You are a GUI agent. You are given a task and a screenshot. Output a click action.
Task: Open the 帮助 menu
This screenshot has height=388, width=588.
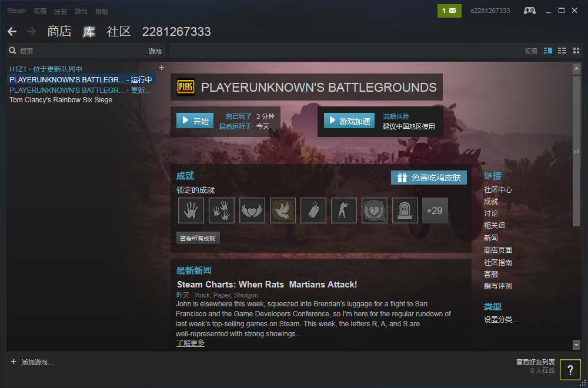[x=101, y=11]
